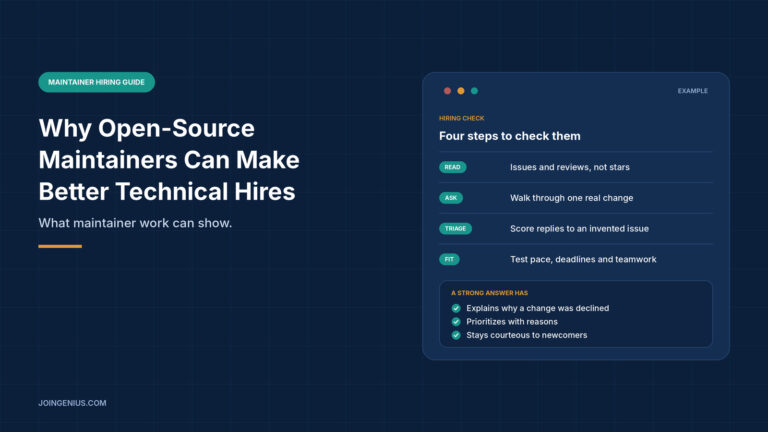This screenshot has width=768, height=432.
Task: Click the yellow window dot in the example card
Action: point(461,91)
